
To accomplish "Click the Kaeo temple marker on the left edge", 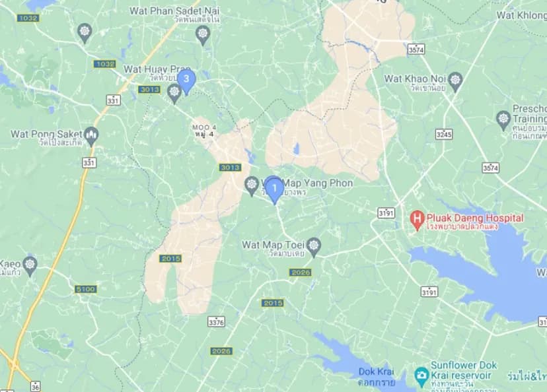I will (x=30, y=266).
